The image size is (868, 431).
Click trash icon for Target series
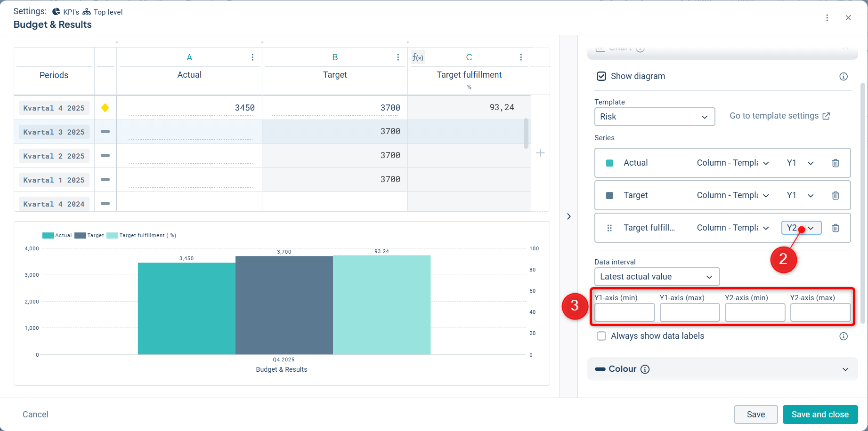[x=835, y=195]
